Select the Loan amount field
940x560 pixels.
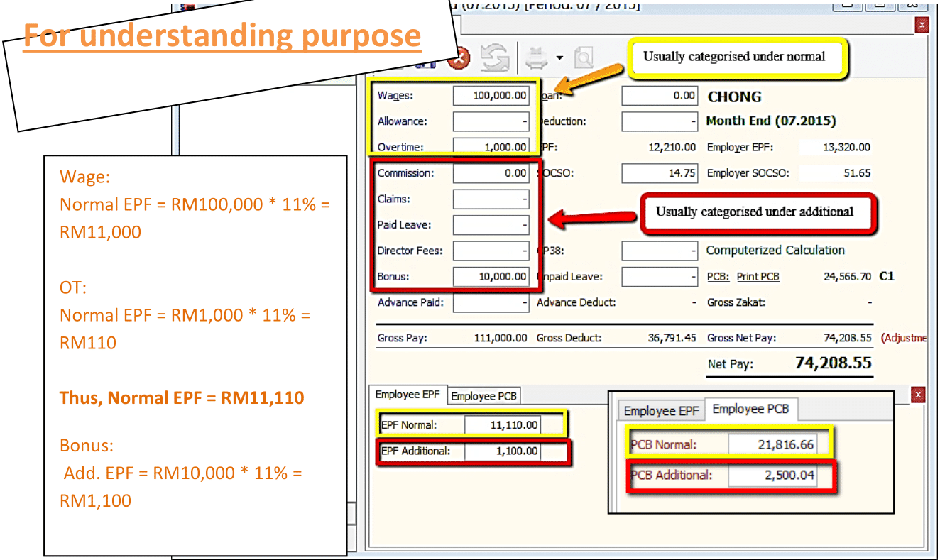pos(660,95)
